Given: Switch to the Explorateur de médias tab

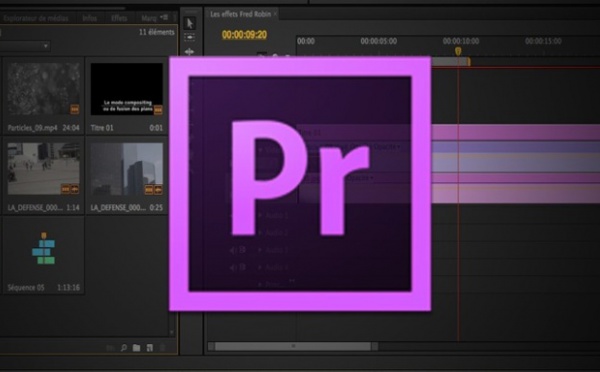Looking at the screenshot, I should point(35,18).
